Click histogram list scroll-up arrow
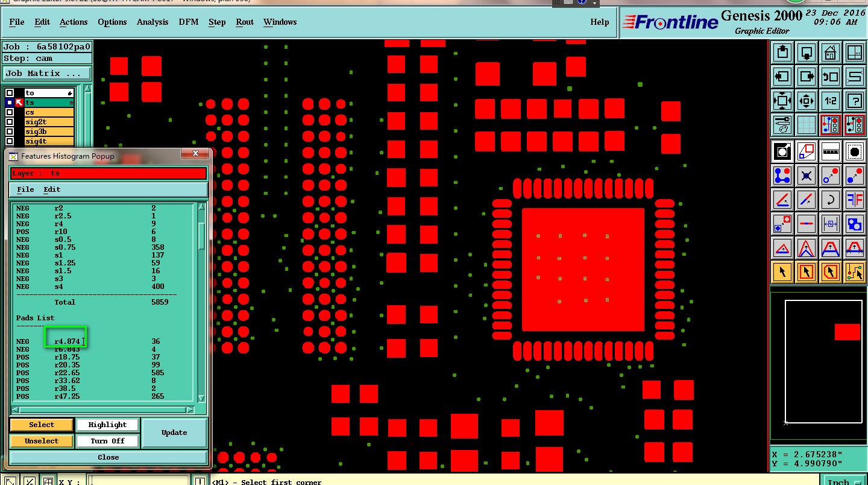Image resolution: width=868 pixels, height=485 pixels. 202,208
